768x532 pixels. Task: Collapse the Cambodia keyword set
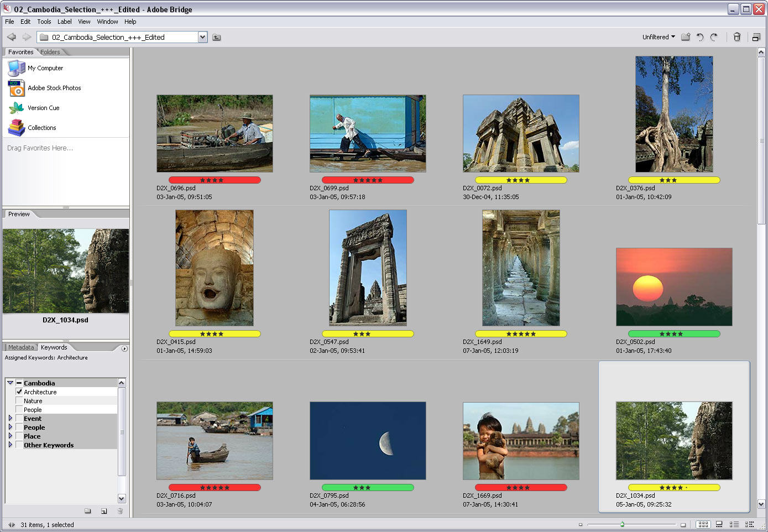pos(10,383)
